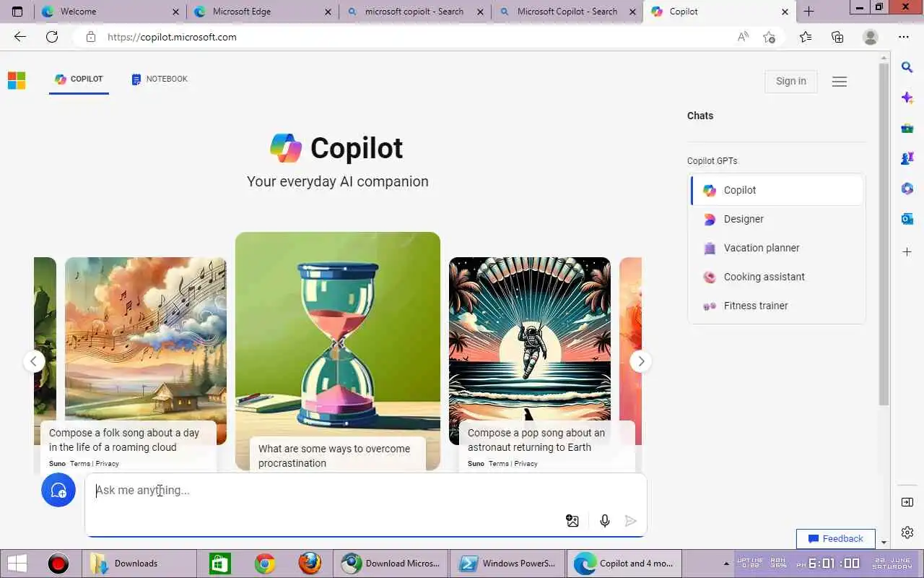Go back using browser back arrow
The height and width of the screenshot is (578, 924).
click(x=19, y=37)
